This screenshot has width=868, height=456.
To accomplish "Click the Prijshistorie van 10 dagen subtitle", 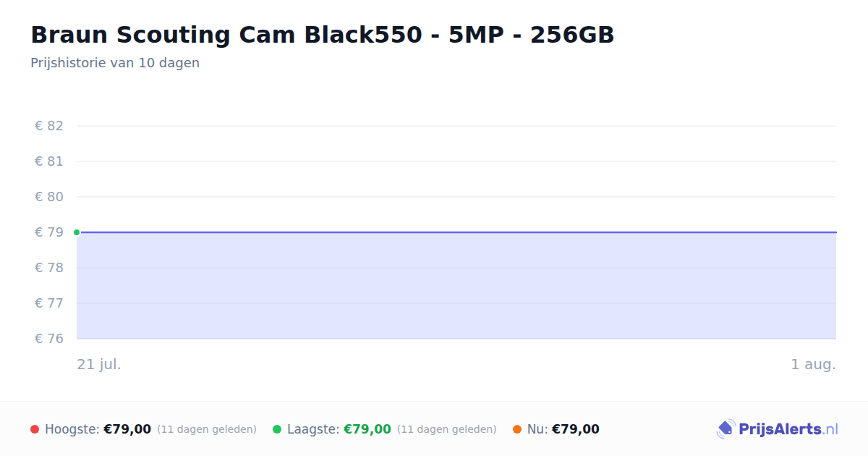I will [x=115, y=63].
